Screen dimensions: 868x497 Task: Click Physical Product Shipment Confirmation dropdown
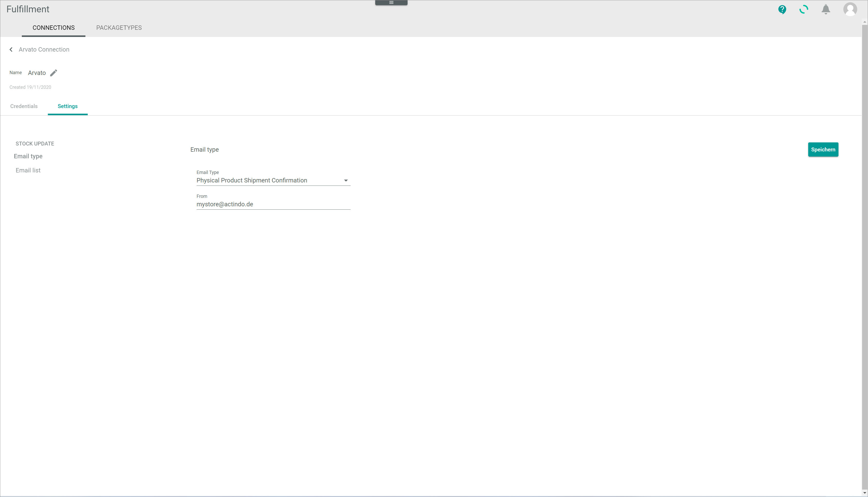[x=273, y=180]
